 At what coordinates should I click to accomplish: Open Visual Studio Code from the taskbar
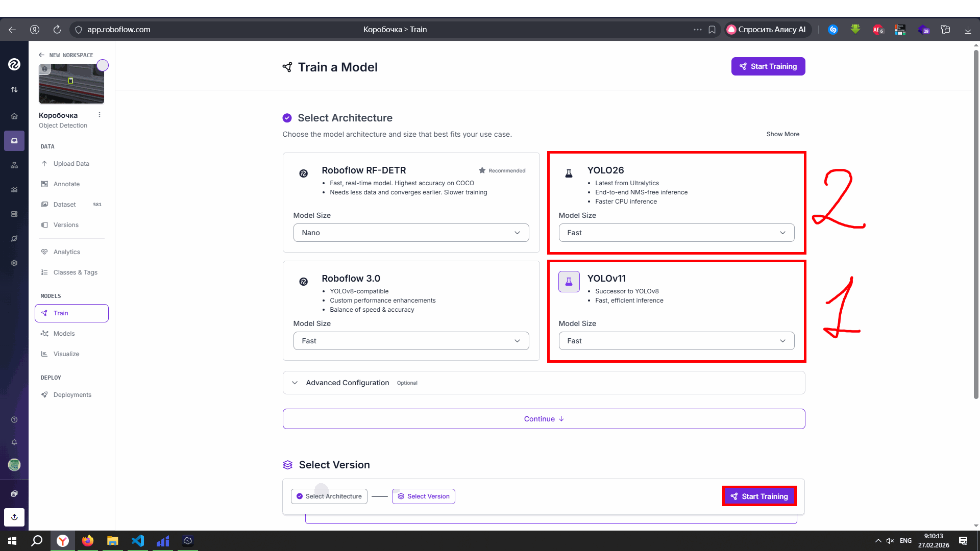pyautogui.click(x=138, y=541)
